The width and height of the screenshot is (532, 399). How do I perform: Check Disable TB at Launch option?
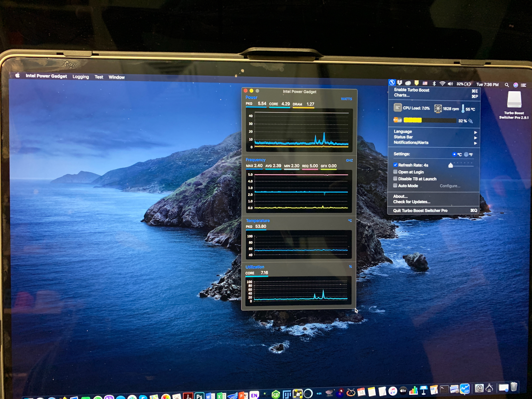pyautogui.click(x=395, y=179)
